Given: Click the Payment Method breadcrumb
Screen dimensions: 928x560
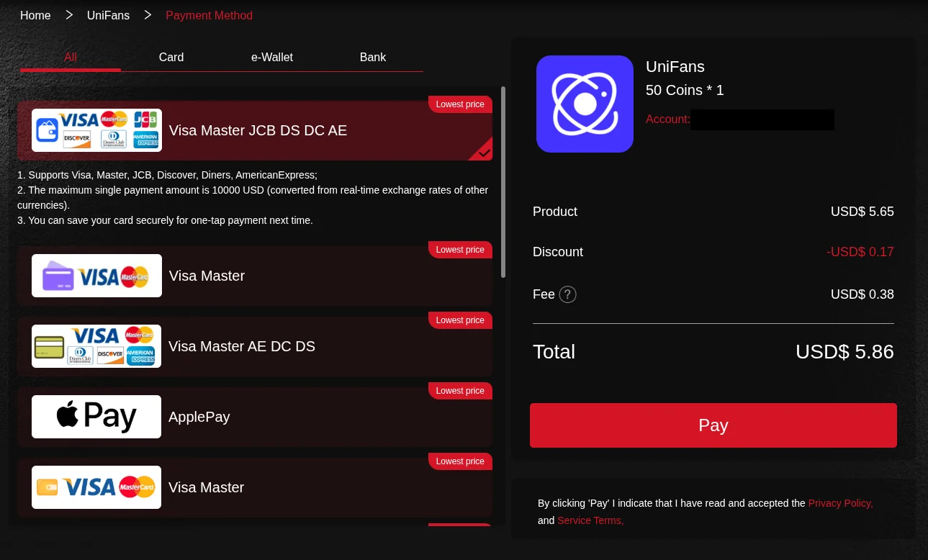Looking at the screenshot, I should click(209, 15).
